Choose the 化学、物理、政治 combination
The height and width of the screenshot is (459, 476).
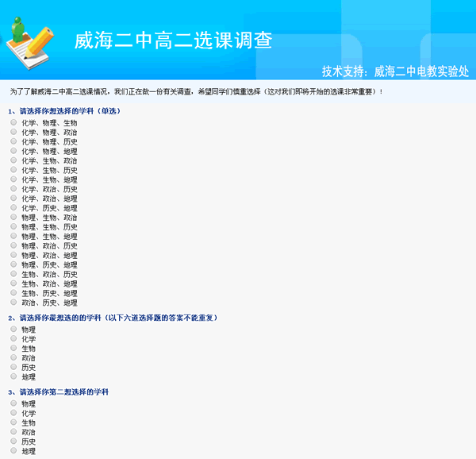click(13, 132)
